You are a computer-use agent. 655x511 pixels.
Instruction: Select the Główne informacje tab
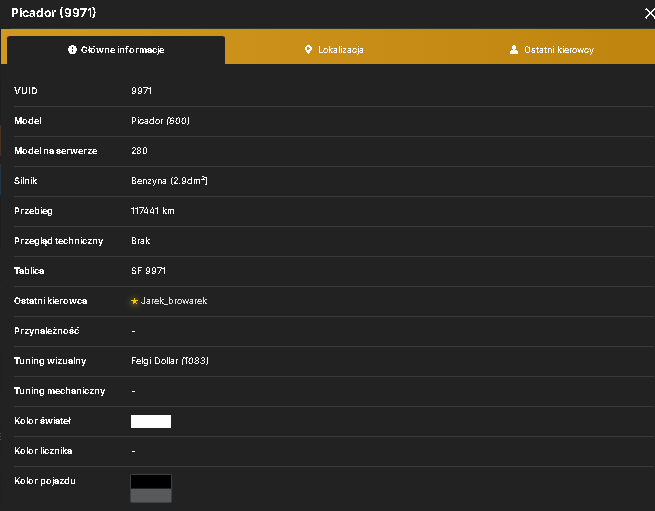(x=116, y=50)
